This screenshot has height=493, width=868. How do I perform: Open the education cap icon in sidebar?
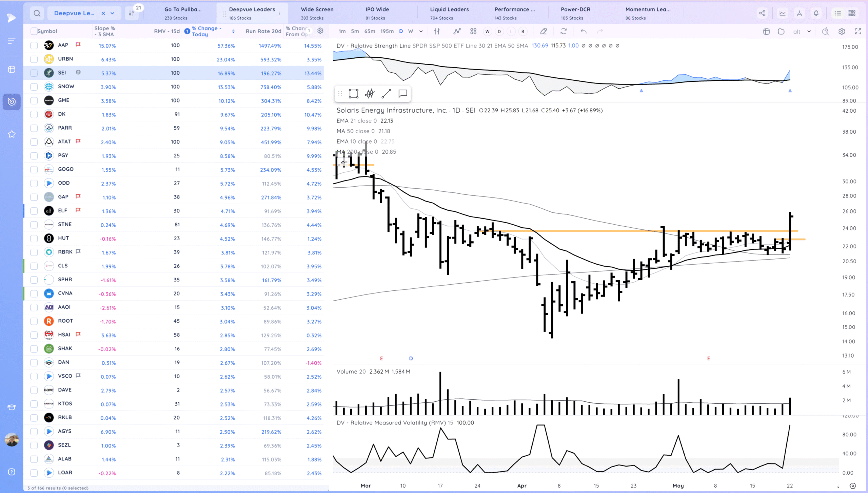[12, 407]
